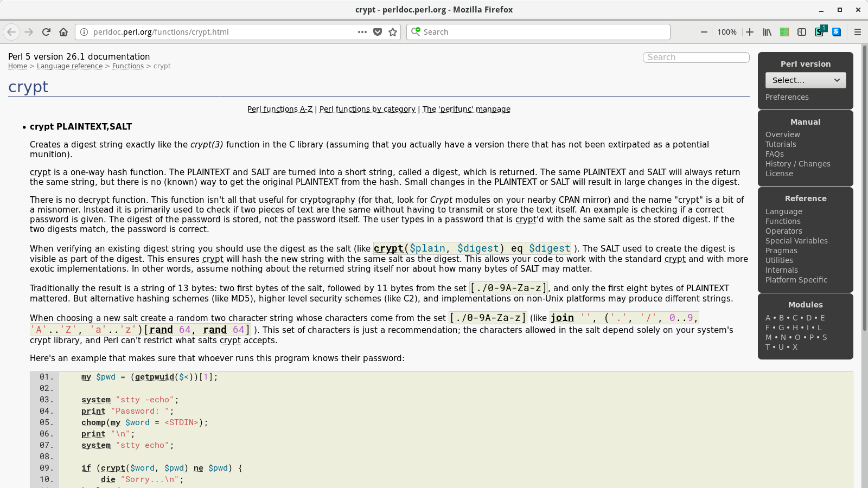Open the Perl version Select dropdown

click(805, 80)
